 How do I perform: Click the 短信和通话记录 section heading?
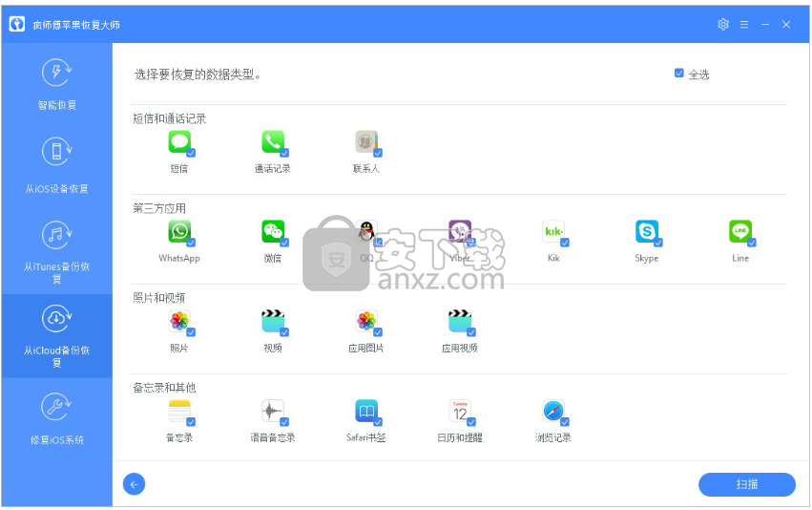[169, 118]
